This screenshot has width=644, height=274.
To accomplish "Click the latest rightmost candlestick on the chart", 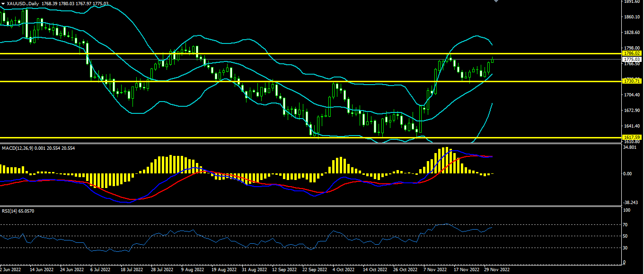I will tap(493, 60).
